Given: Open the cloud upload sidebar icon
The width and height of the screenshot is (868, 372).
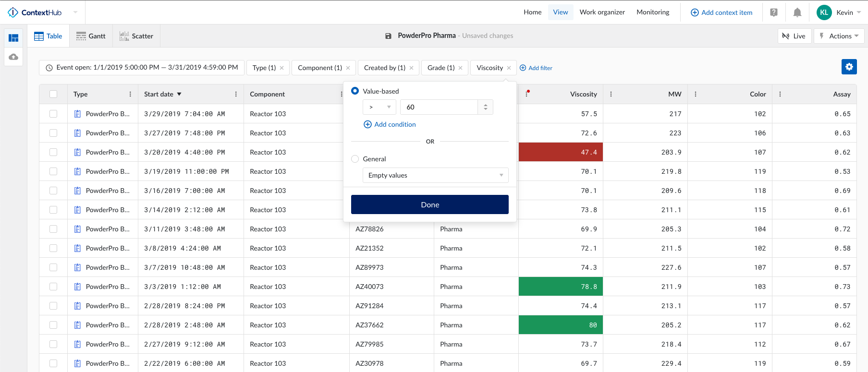Looking at the screenshot, I should pos(13,57).
